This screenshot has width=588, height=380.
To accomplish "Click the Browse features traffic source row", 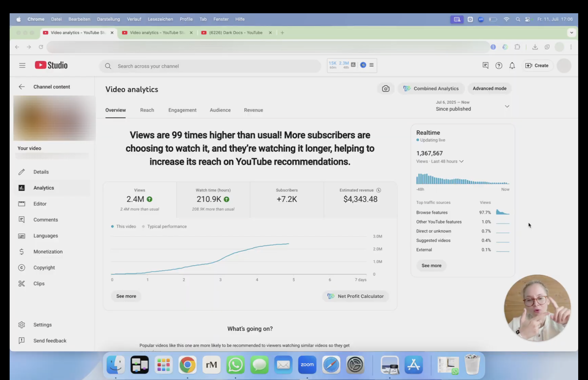I will (463, 212).
